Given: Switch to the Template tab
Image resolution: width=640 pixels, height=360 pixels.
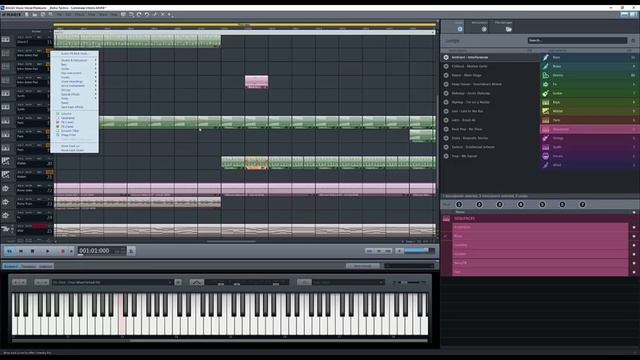Looking at the screenshot, I should 28,266.
